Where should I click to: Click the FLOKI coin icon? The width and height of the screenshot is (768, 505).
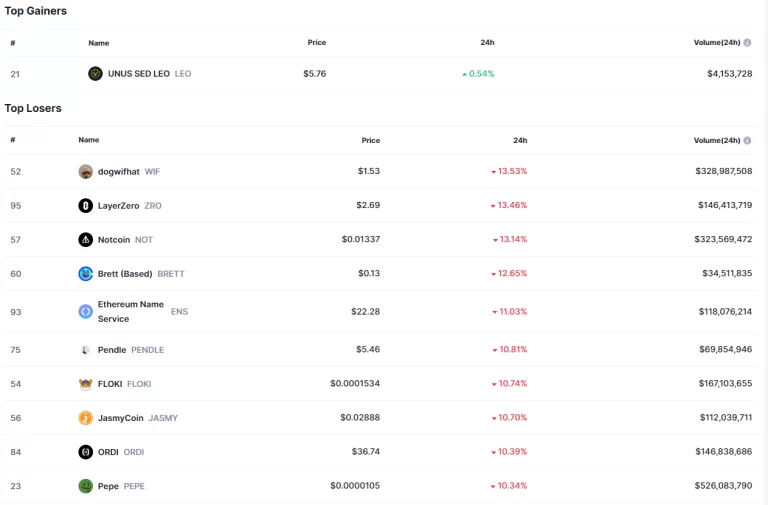86,384
